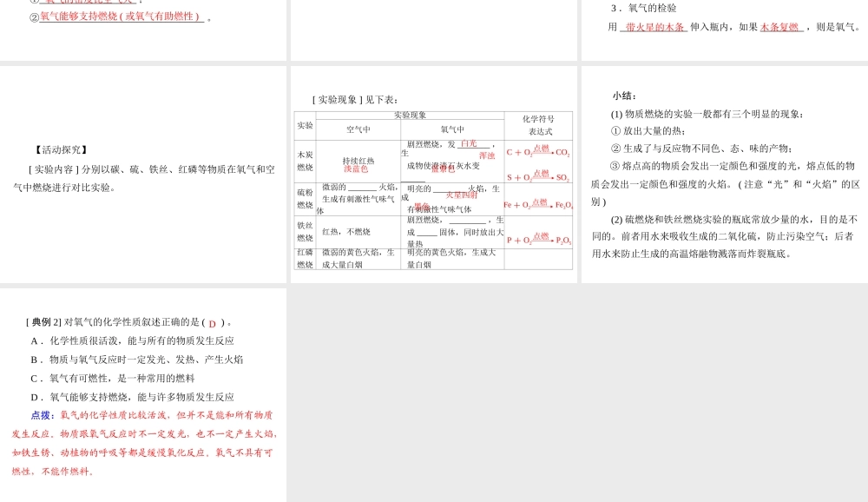868x502 pixels.
Task: Click the red answer letter "D" in brackets
Action: [212, 324]
